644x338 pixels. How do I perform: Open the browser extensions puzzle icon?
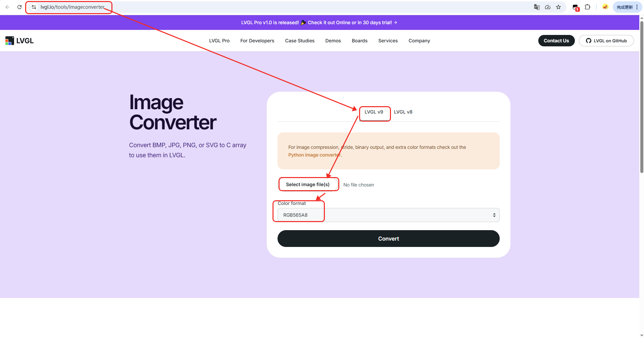click(x=587, y=7)
